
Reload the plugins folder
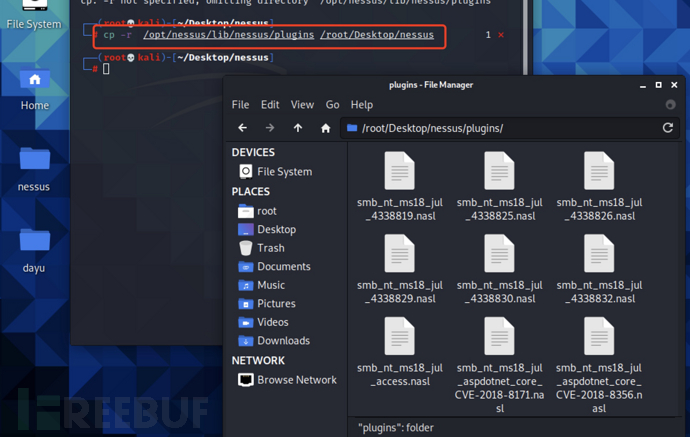[x=668, y=128]
